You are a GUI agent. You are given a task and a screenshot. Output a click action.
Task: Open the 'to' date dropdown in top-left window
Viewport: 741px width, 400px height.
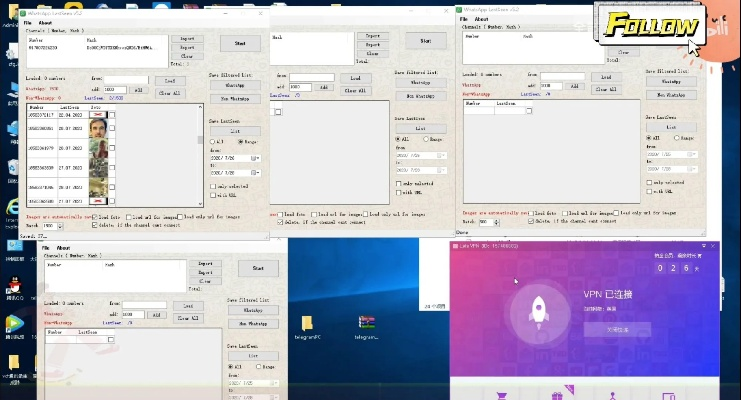256,172
